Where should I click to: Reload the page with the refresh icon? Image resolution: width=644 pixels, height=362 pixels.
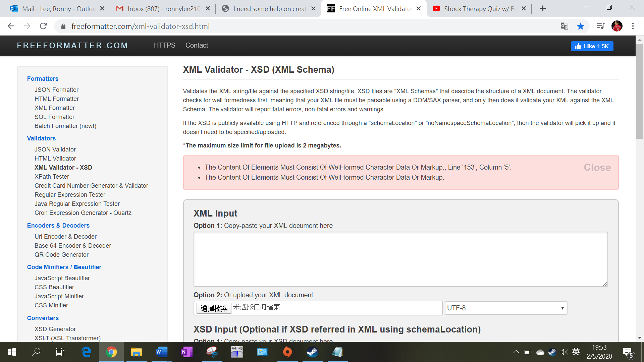point(43,26)
